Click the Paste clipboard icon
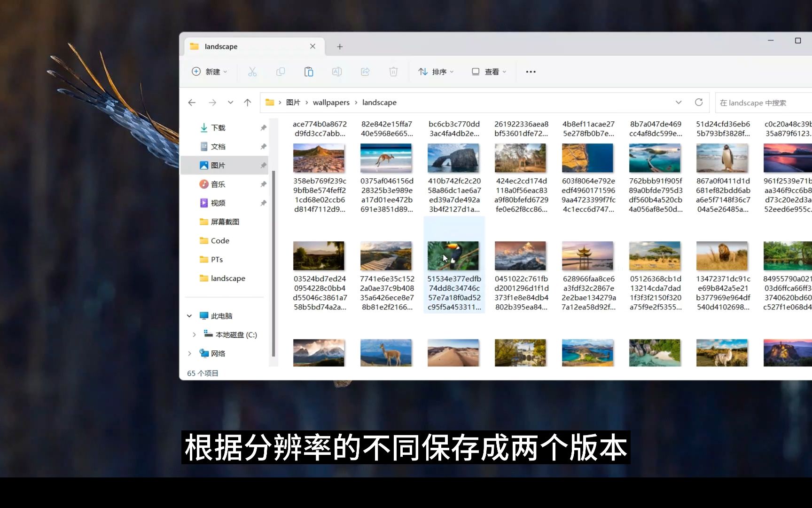812x508 pixels. [309, 71]
